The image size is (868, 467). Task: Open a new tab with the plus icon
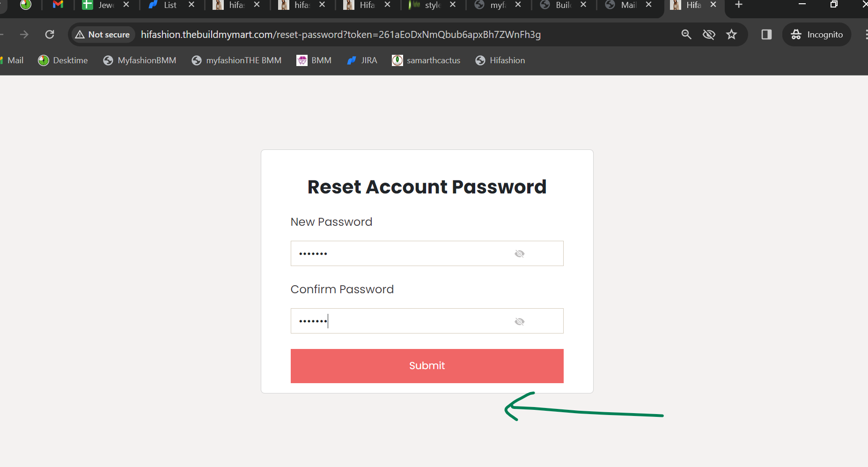pos(739,5)
